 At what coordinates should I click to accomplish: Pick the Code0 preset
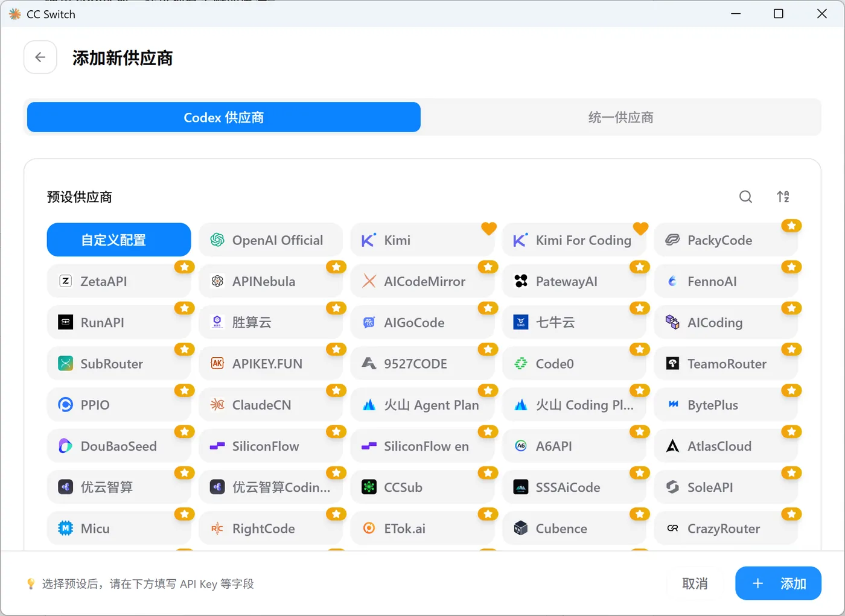574,364
